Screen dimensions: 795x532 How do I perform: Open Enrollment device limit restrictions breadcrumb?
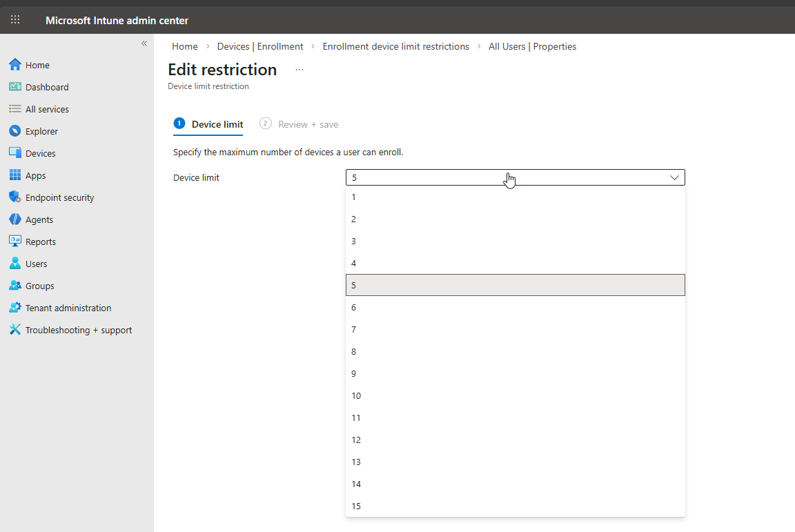click(396, 46)
